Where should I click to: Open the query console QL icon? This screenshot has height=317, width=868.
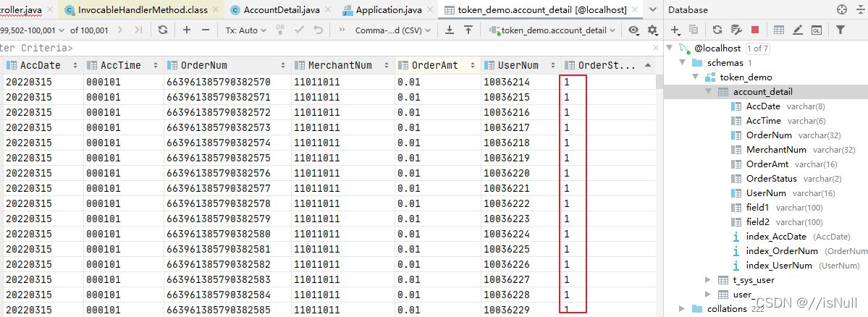(816, 30)
